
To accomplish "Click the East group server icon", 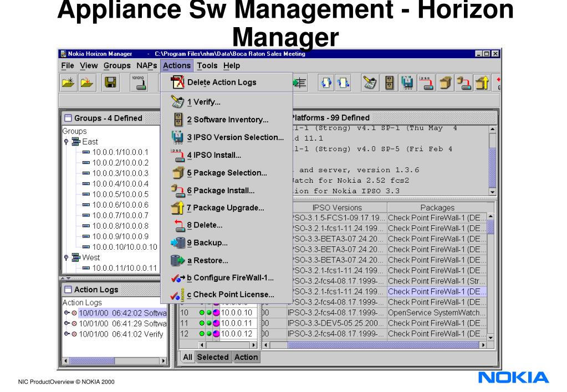I will point(75,142).
